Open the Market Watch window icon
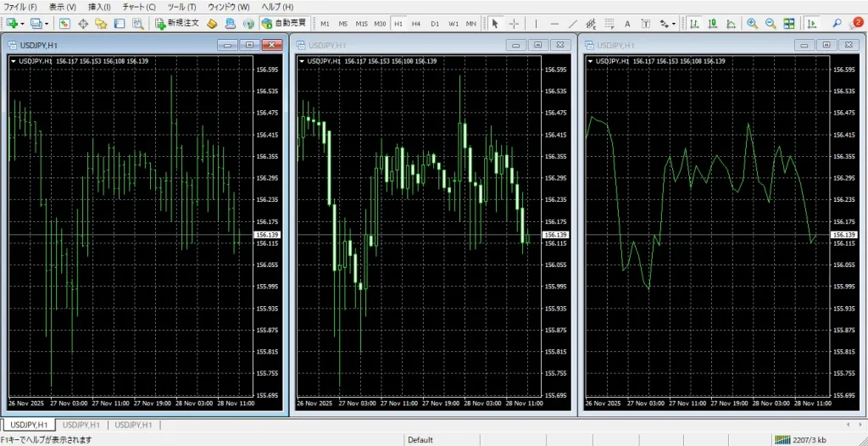Screen dimensions: 868x446 tap(64, 24)
